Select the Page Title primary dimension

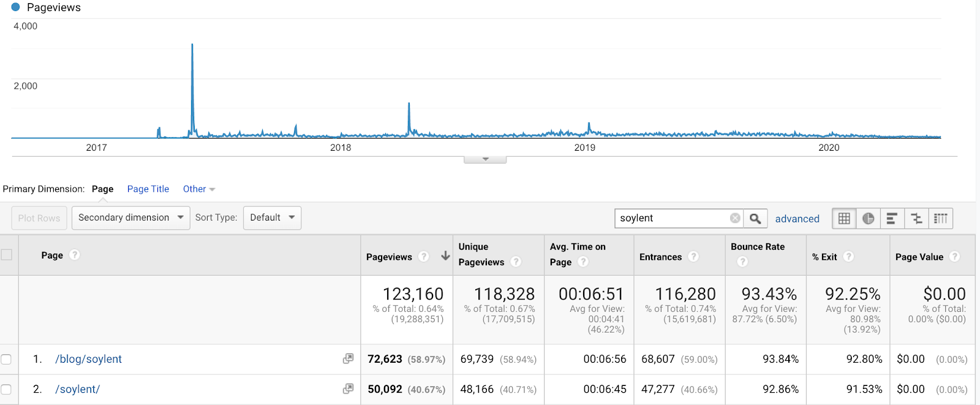point(148,189)
